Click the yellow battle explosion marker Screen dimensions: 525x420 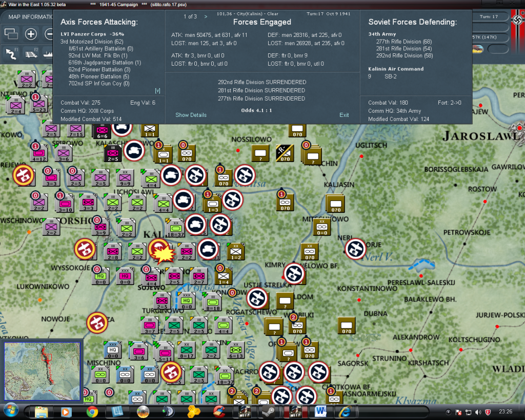(x=164, y=254)
